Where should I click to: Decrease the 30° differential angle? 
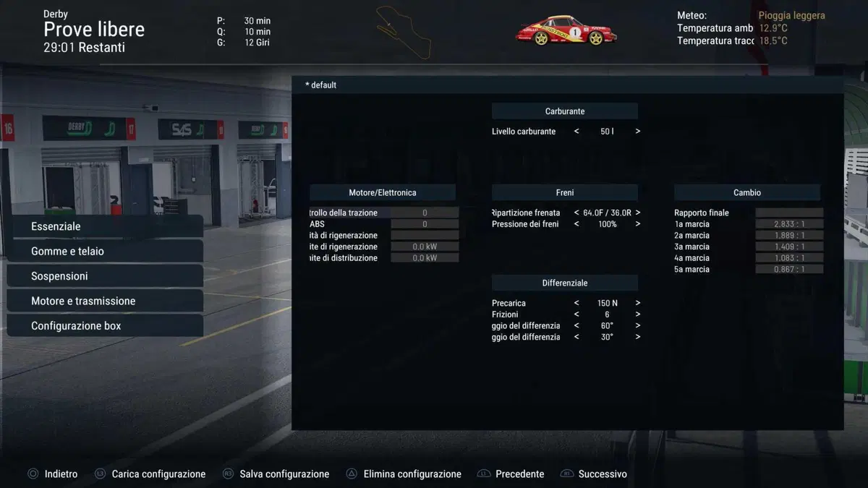pyautogui.click(x=576, y=337)
